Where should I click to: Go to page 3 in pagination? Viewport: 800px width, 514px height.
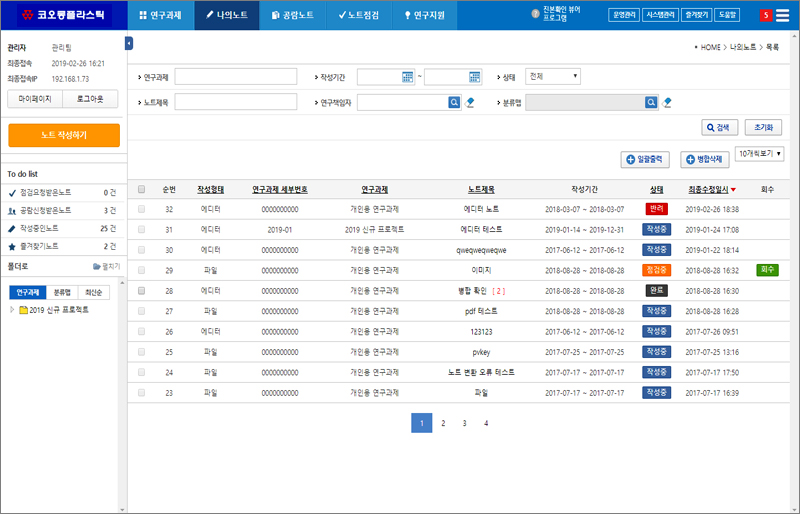coord(464,423)
